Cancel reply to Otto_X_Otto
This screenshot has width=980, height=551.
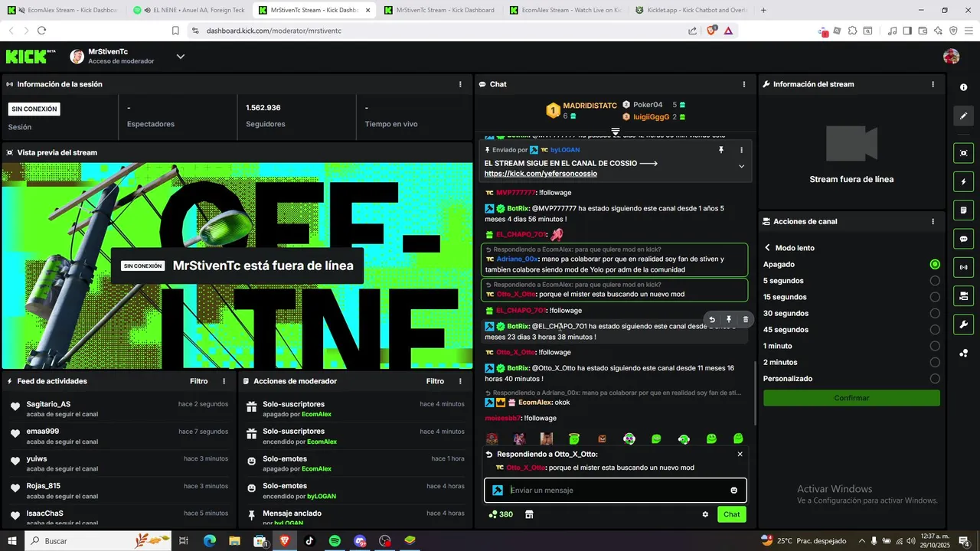pyautogui.click(x=740, y=454)
